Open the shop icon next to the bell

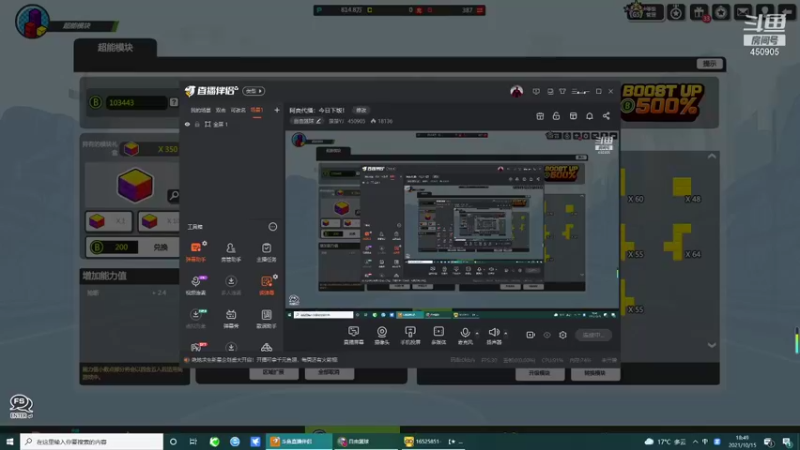tap(573, 116)
